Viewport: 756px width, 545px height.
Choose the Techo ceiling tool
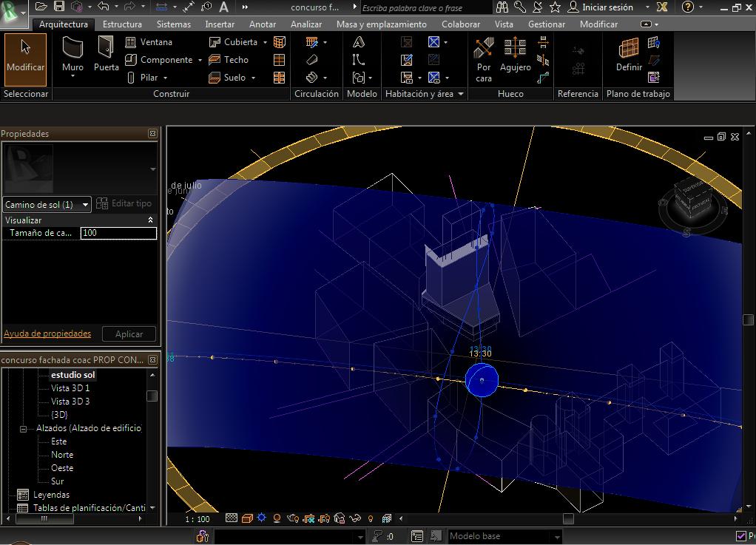coord(229,60)
